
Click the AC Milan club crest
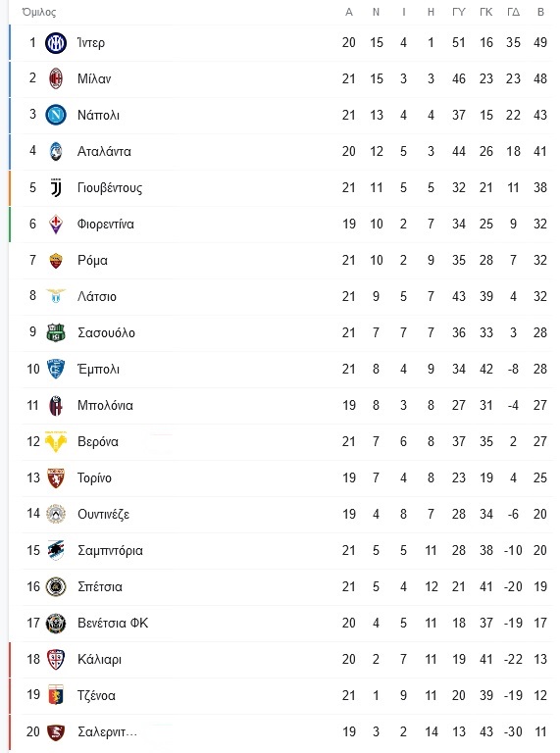[56, 78]
